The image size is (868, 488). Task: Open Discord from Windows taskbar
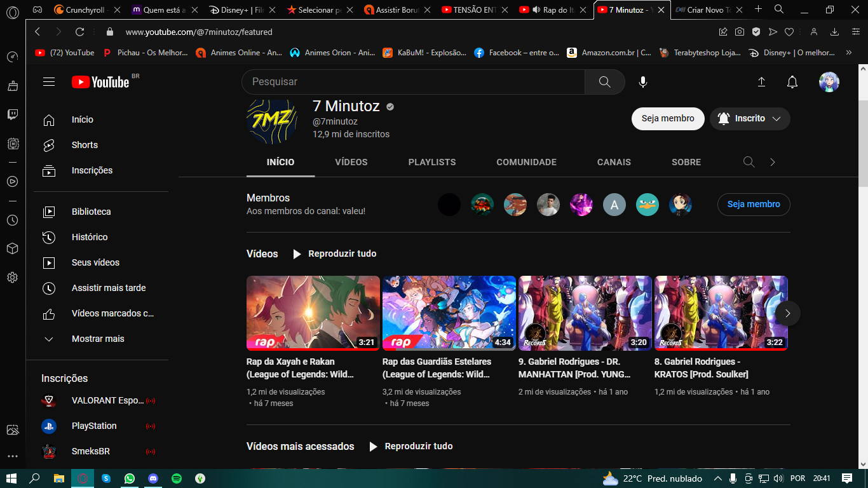click(x=153, y=478)
